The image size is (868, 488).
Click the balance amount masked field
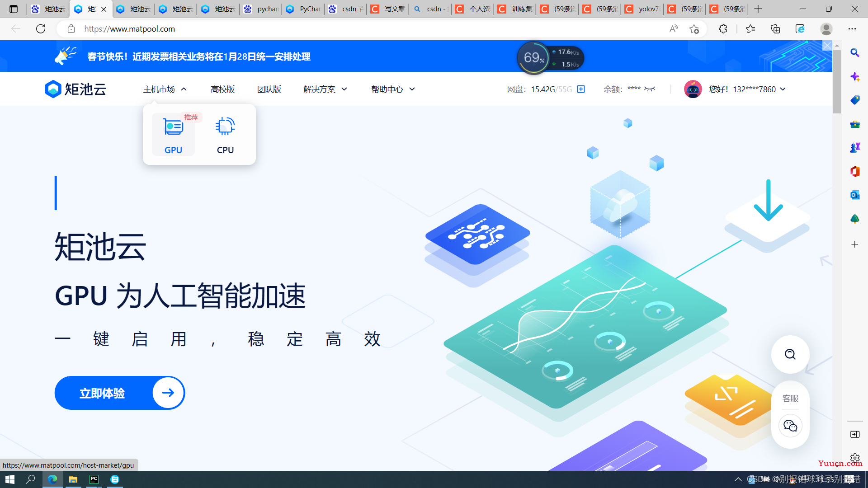click(x=634, y=88)
